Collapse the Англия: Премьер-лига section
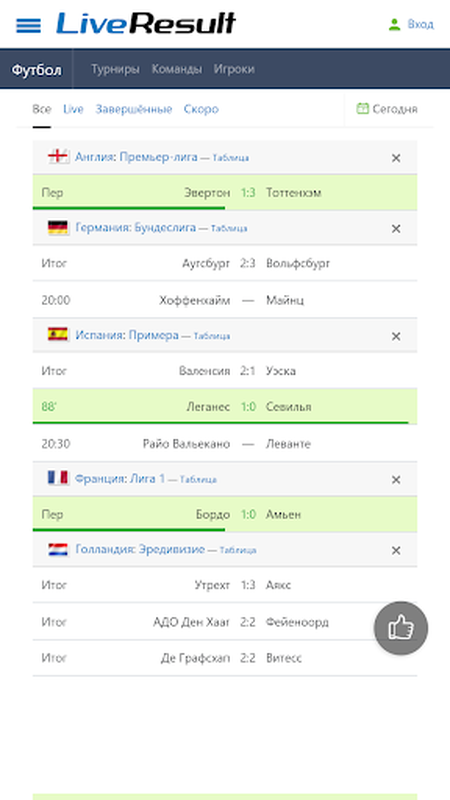 pyautogui.click(x=395, y=158)
